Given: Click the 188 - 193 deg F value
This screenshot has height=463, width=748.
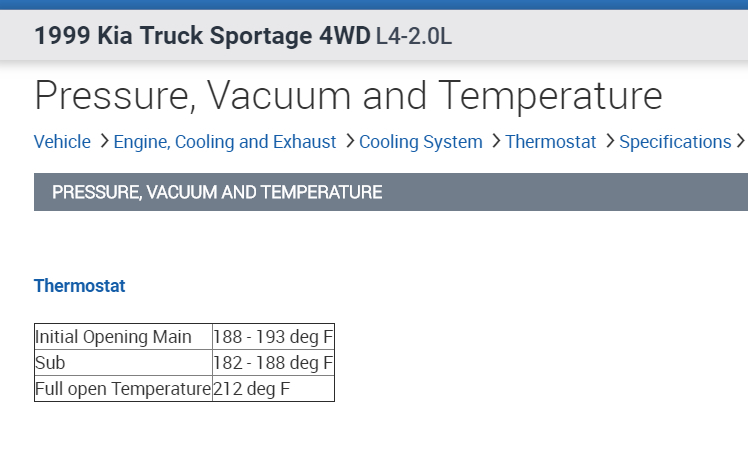Looking at the screenshot, I should [x=272, y=337].
